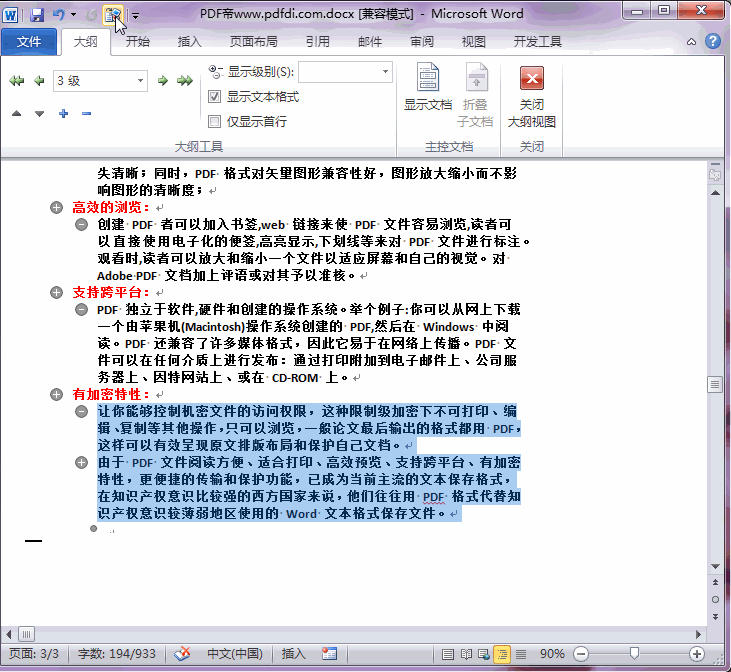This screenshot has width=731, height=672.
Task: Click the 字数: 194/933 word count
Action: (117, 654)
